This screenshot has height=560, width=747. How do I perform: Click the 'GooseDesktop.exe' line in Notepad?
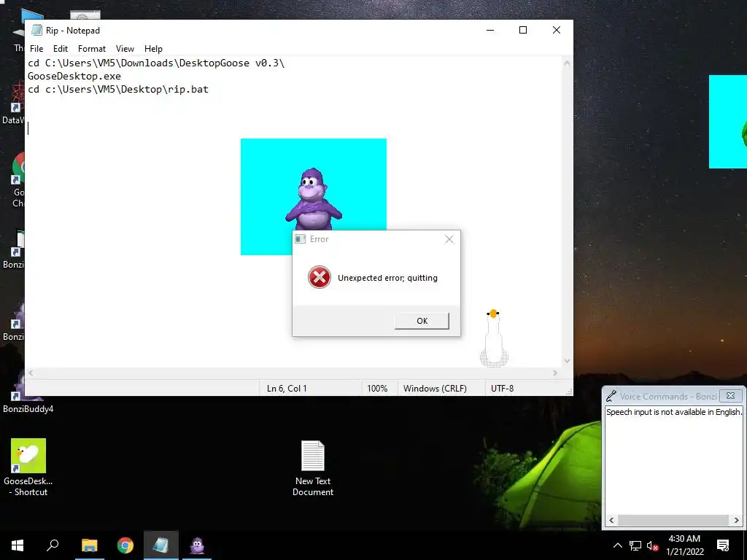coord(74,76)
